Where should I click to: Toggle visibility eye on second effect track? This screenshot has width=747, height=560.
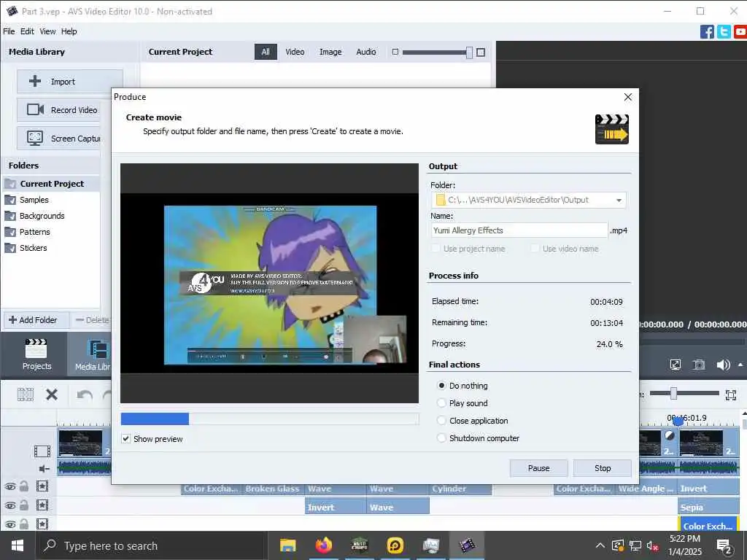pyautogui.click(x=10, y=506)
